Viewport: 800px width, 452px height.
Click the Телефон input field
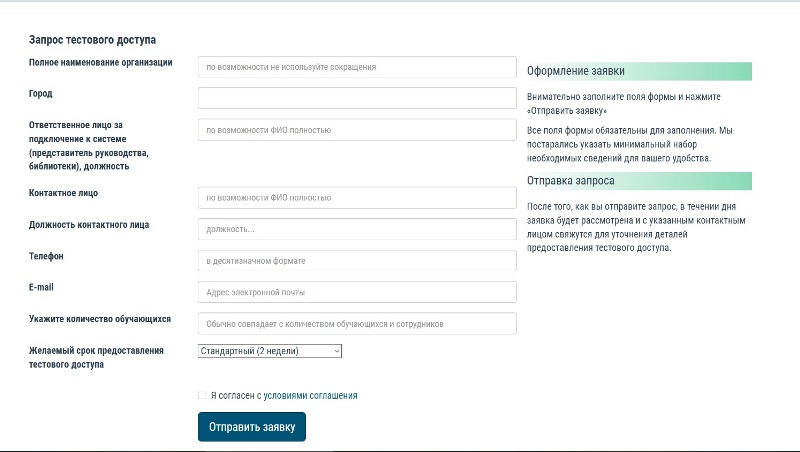[x=357, y=261]
